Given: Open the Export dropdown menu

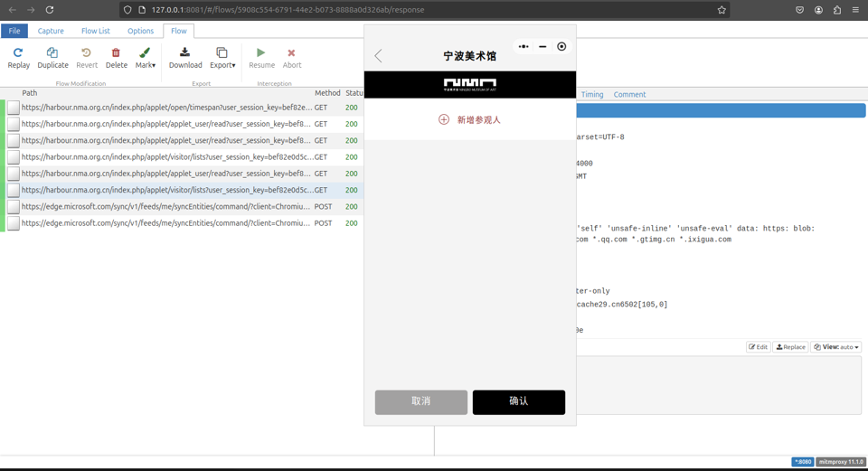Looking at the screenshot, I should pos(222,58).
